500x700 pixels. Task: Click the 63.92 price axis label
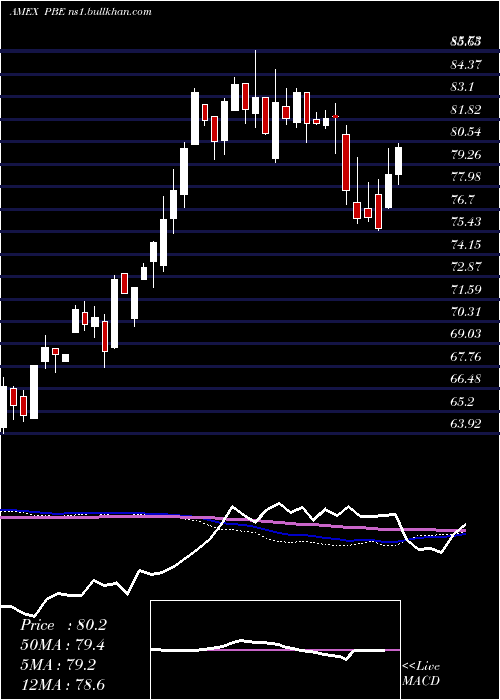coord(466,424)
